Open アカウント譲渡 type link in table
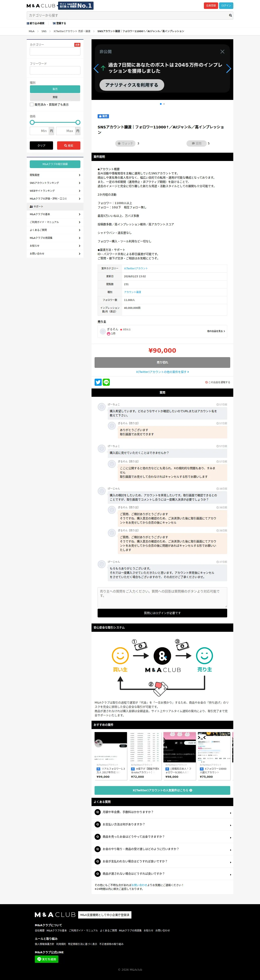This screenshot has height=980, width=260. click(x=132, y=292)
